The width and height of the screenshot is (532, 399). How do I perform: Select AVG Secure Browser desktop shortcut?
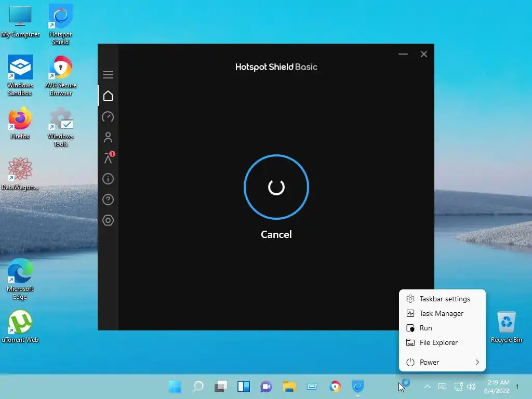[x=61, y=75]
